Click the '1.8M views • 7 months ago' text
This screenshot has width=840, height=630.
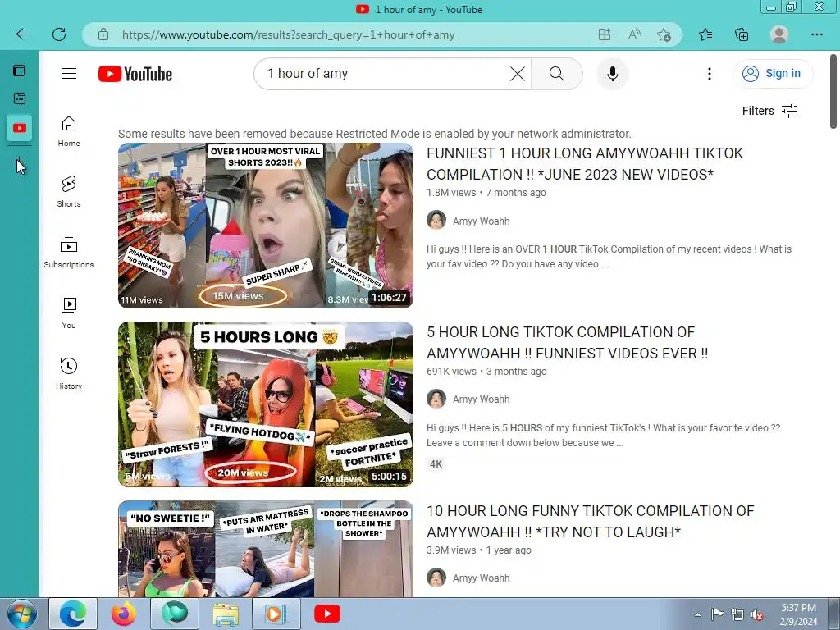point(486,192)
